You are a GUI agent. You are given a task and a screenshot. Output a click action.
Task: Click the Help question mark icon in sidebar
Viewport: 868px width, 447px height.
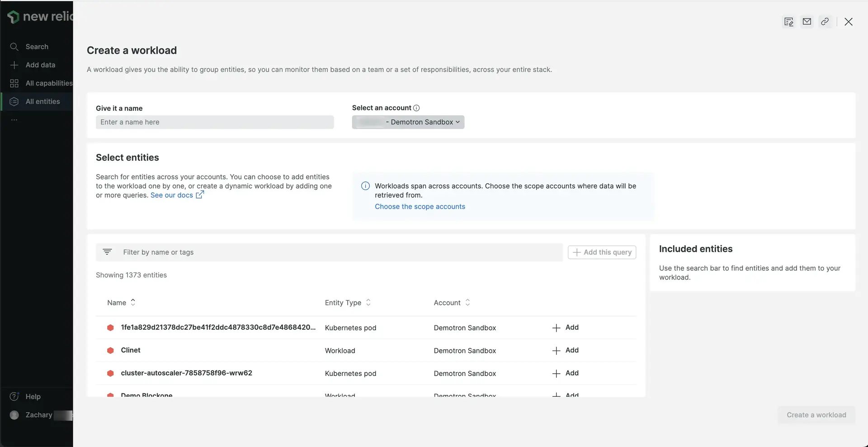point(14,397)
